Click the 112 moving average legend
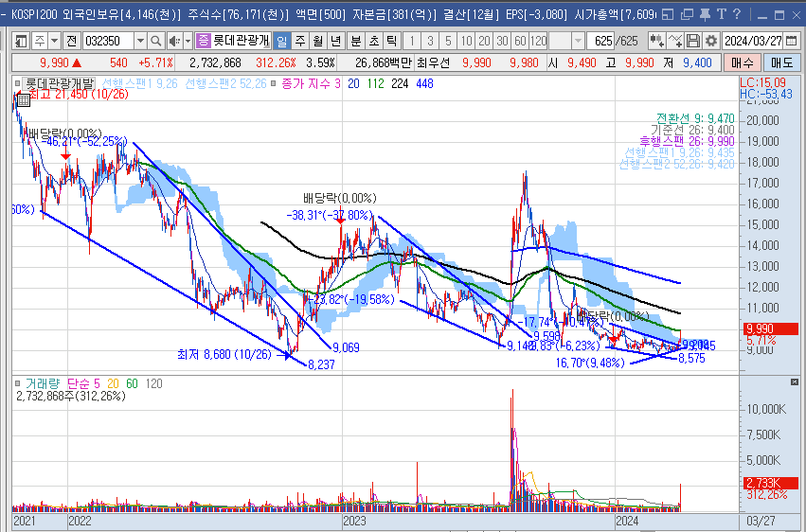Viewport: 806px width, 532px height. [x=375, y=83]
